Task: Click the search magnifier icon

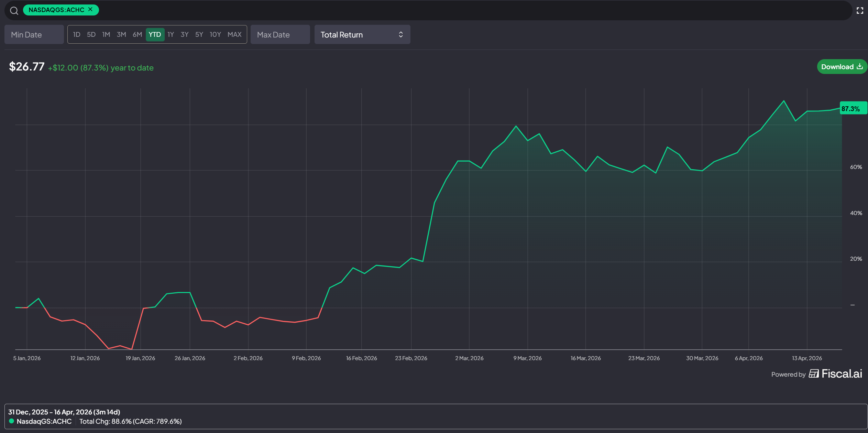Action: pyautogui.click(x=14, y=11)
